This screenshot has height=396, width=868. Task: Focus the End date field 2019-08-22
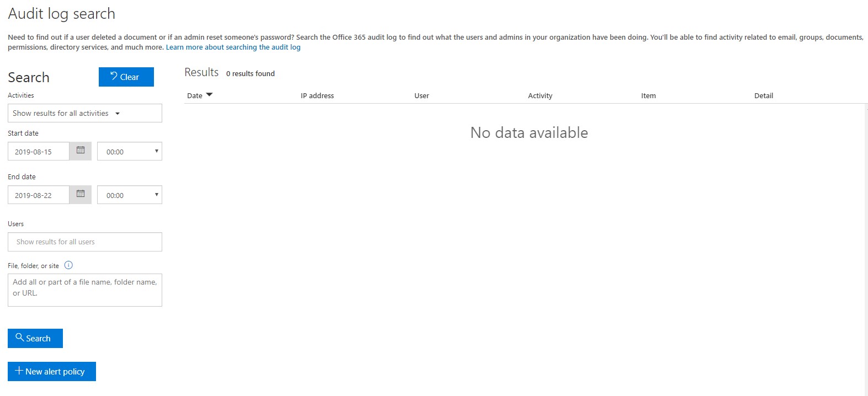click(39, 195)
